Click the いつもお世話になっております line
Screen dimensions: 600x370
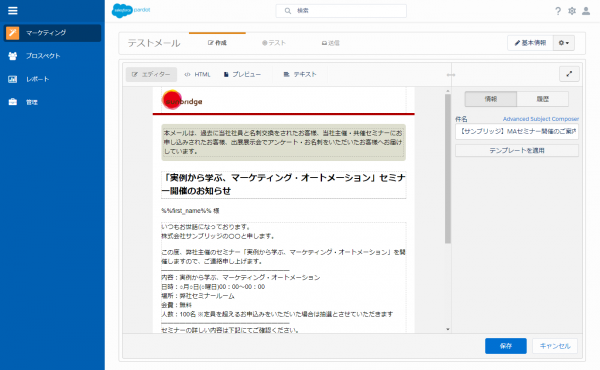pyautogui.click(x=206, y=227)
